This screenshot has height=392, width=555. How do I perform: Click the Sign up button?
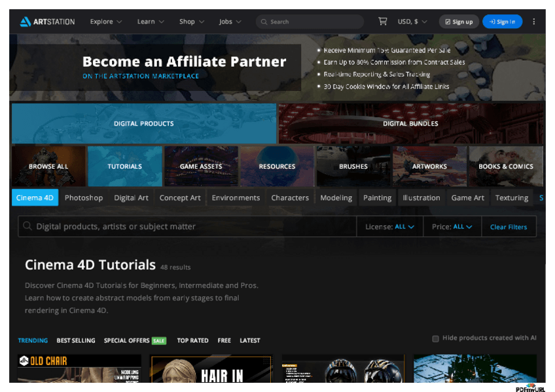coord(458,22)
